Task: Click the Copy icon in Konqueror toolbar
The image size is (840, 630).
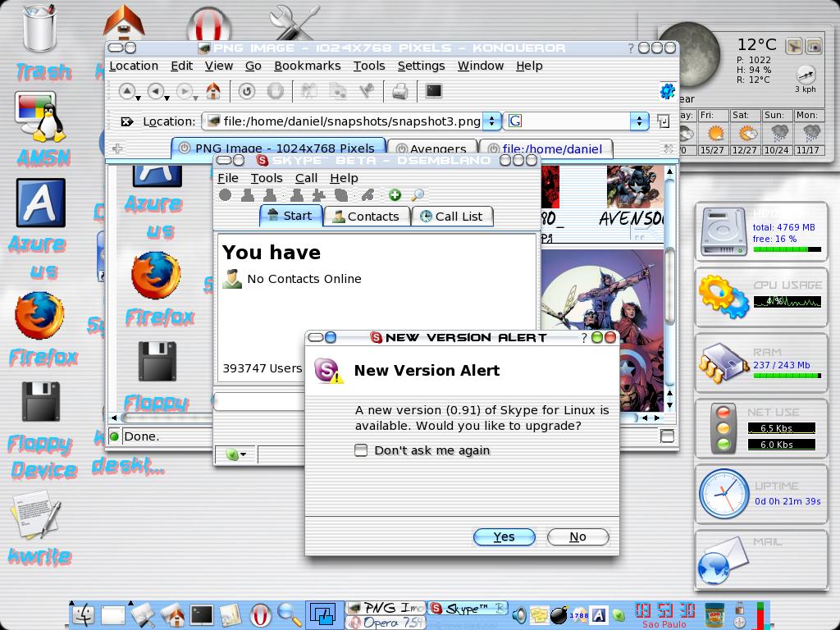Action: tap(337, 92)
